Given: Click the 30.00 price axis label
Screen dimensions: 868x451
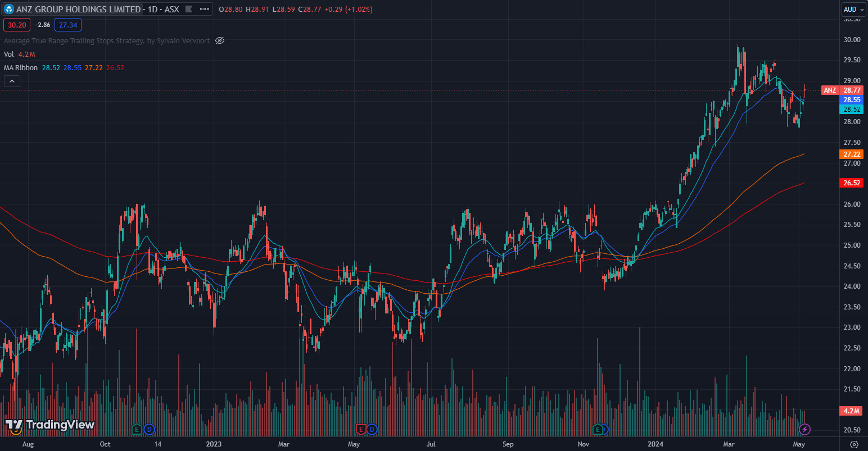Looking at the screenshot, I should [852, 39].
